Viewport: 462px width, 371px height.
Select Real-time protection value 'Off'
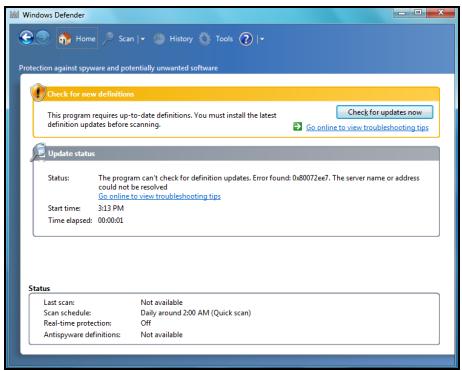[x=146, y=323]
